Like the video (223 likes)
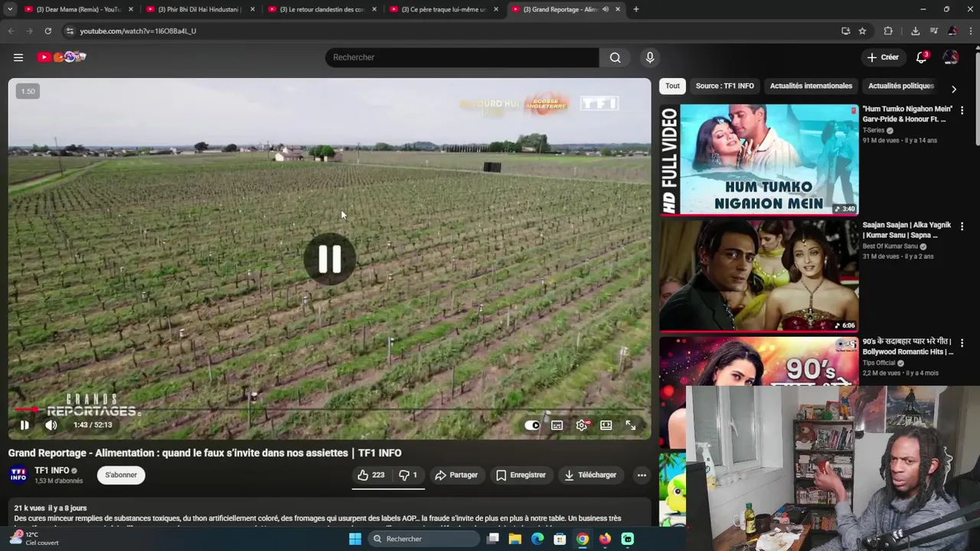The image size is (980, 551). [x=371, y=475]
